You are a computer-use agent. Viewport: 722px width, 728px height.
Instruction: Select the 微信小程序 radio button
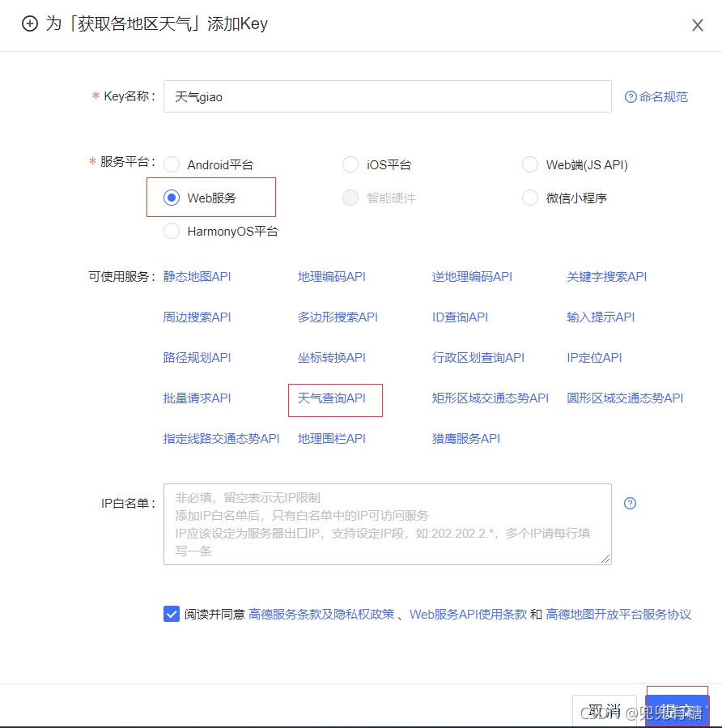(x=530, y=198)
